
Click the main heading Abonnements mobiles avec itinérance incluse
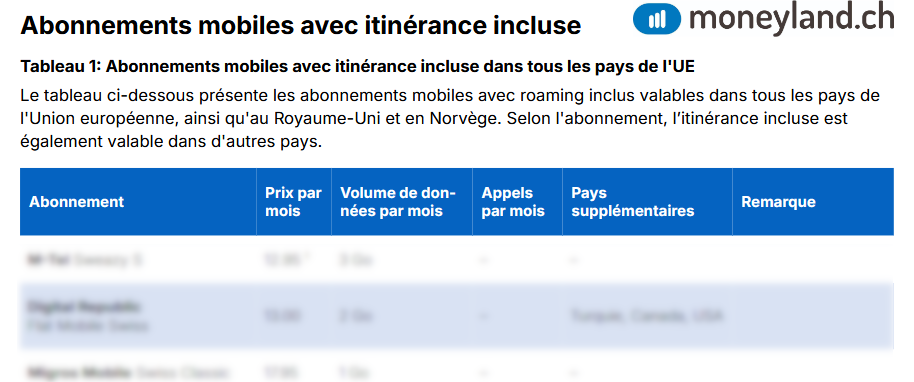click(301, 26)
